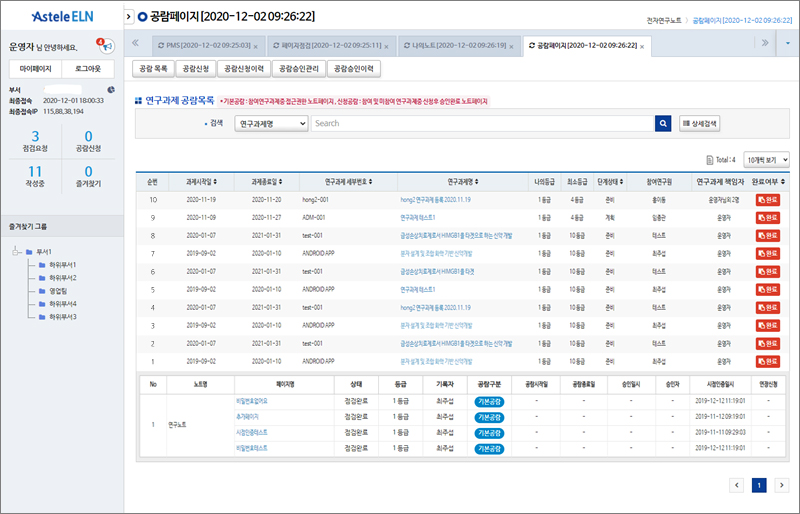Switch to the 나의노트 tab

456,46
